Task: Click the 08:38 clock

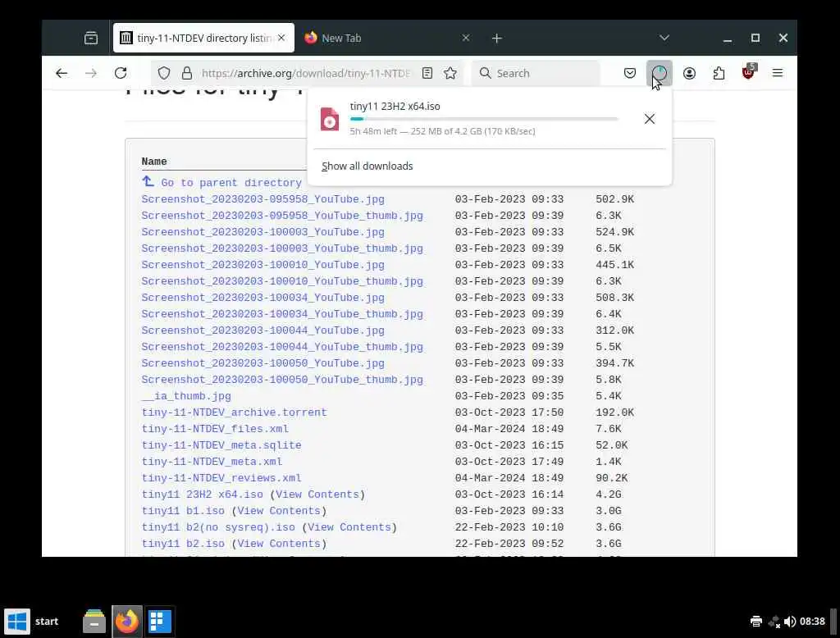Action: point(812,622)
